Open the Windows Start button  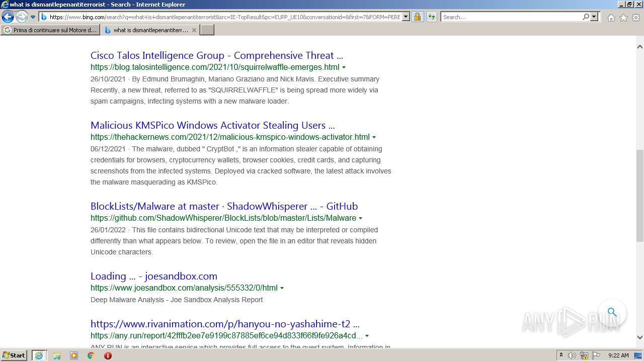[x=14, y=355]
